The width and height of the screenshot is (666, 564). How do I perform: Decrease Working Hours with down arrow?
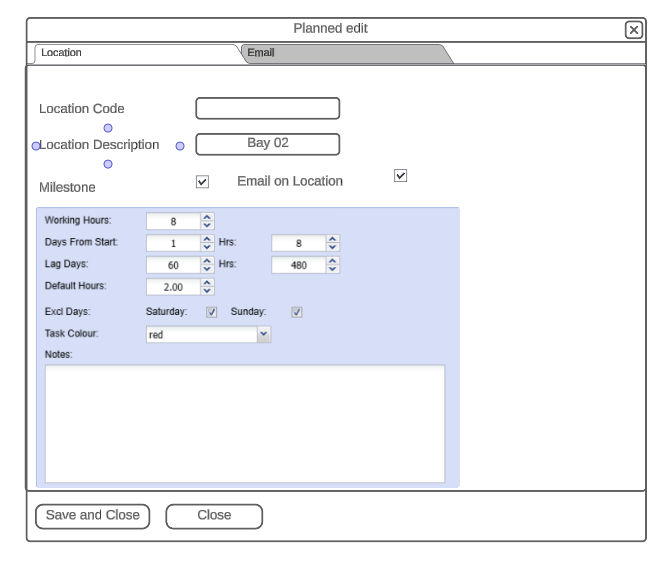(207, 225)
